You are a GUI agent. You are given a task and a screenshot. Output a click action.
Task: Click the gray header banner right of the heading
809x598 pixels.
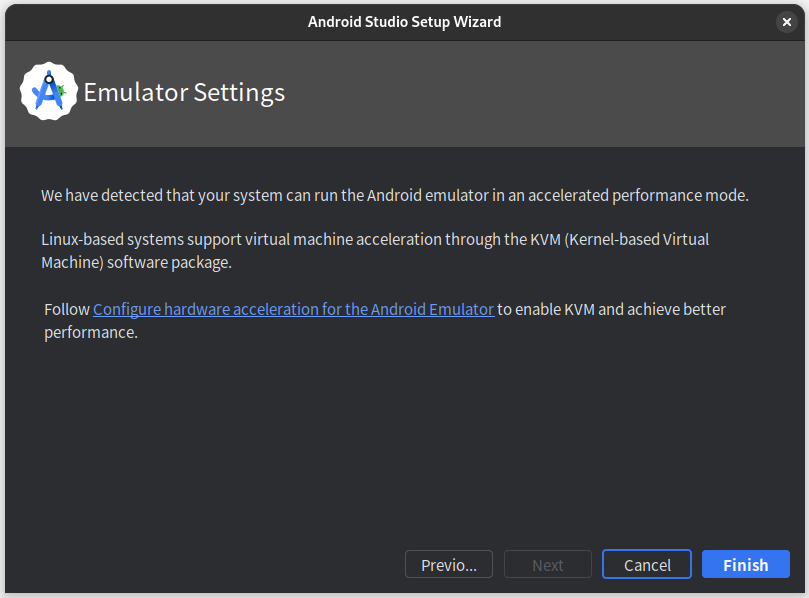coord(550,93)
